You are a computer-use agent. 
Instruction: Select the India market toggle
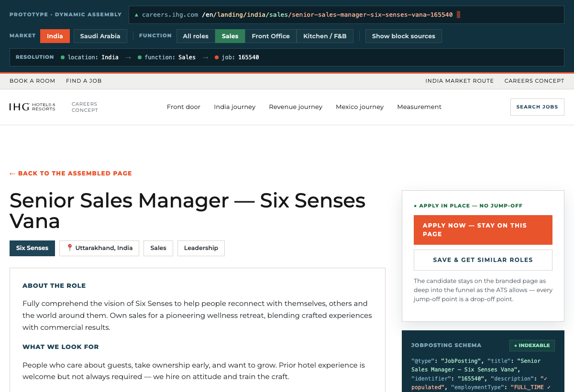[x=55, y=36]
